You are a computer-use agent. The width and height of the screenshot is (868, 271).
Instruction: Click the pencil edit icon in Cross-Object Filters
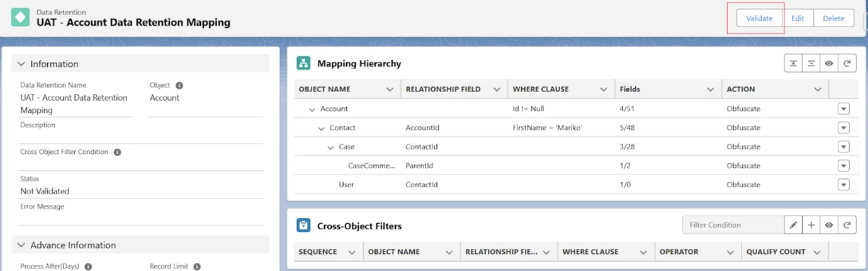pyautogui.click(x=793, y=225)
